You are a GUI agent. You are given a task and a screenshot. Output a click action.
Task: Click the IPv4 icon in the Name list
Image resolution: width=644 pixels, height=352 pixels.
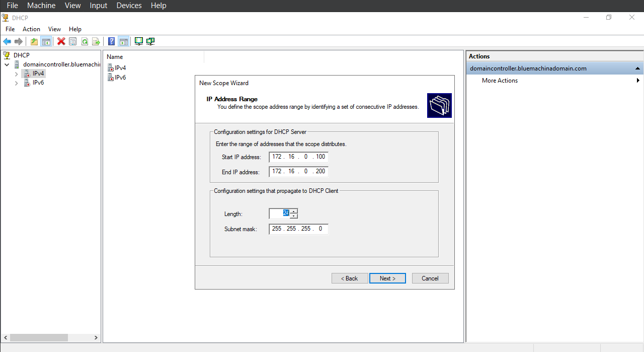point(111,68)
